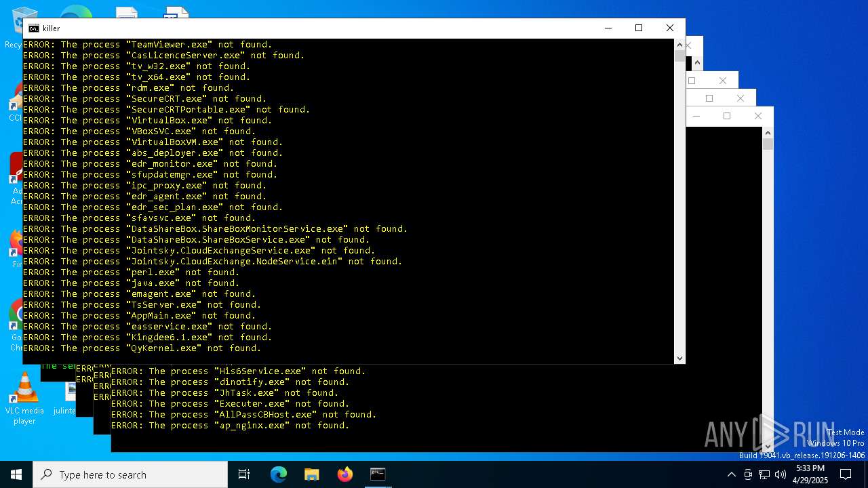Click the killer window scrollbar thumb
Image resolution: width=868 pixels, height=488 pixels.
click(679, 56)
